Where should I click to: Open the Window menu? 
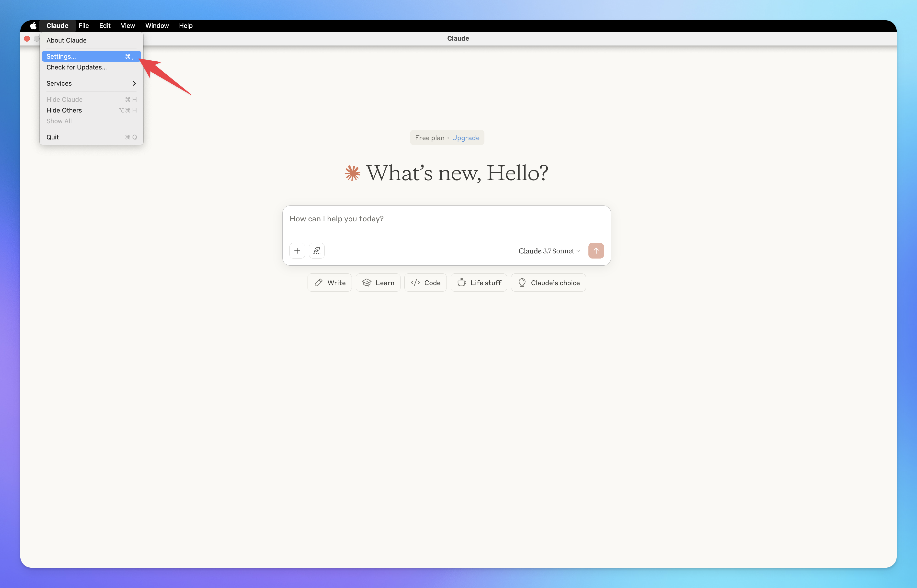(x=157, y=26)
